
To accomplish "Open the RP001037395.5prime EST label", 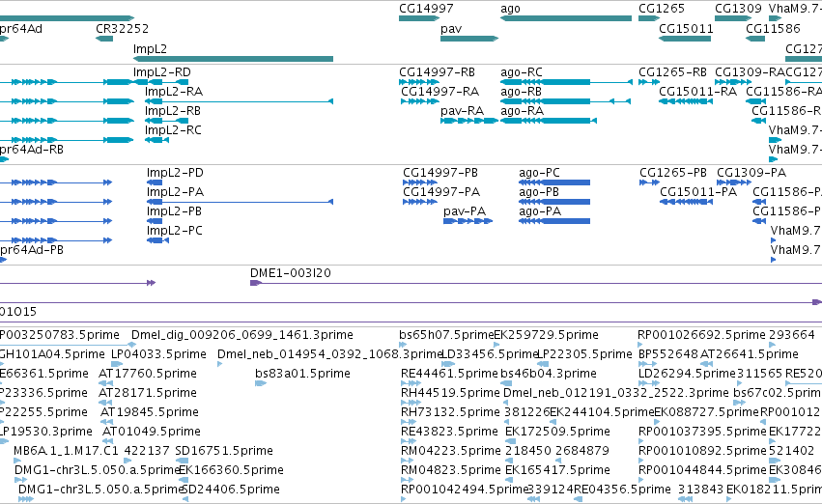I will tap(702, 433).
